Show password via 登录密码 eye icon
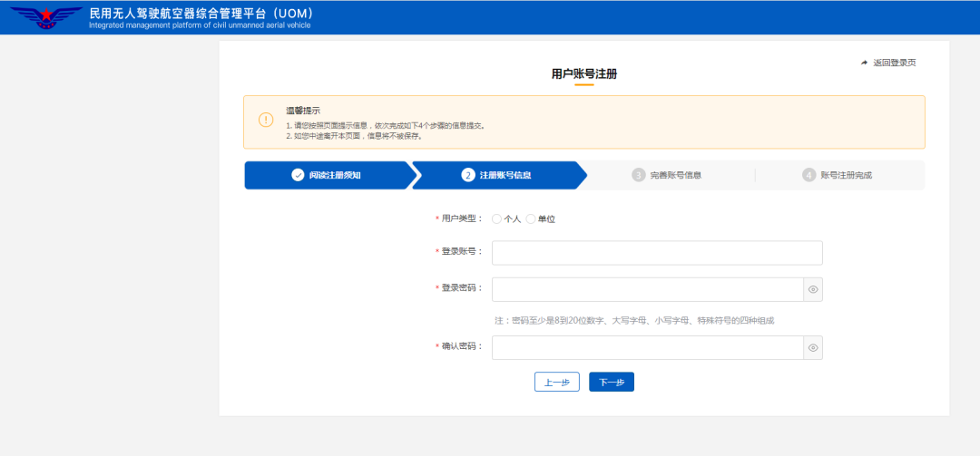 pyautogui.click(x=813, y=289)
